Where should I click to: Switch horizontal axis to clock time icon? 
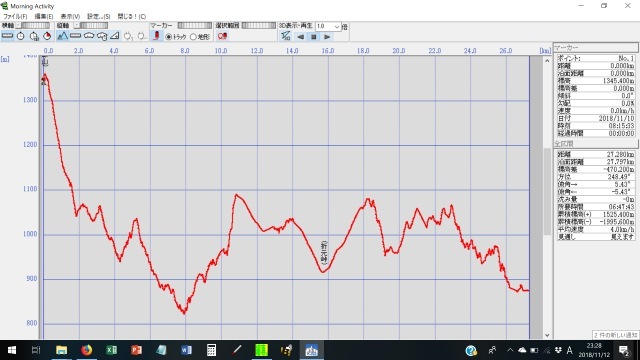21,36
